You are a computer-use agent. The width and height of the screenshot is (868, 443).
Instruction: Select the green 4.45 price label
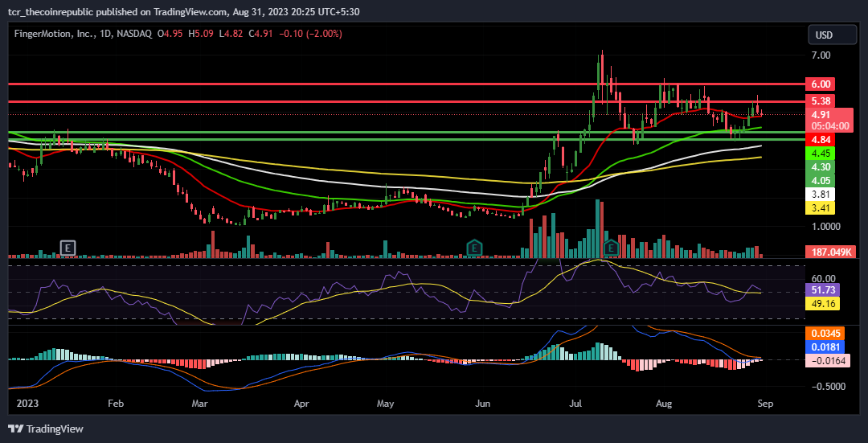[x=821, y=153]
